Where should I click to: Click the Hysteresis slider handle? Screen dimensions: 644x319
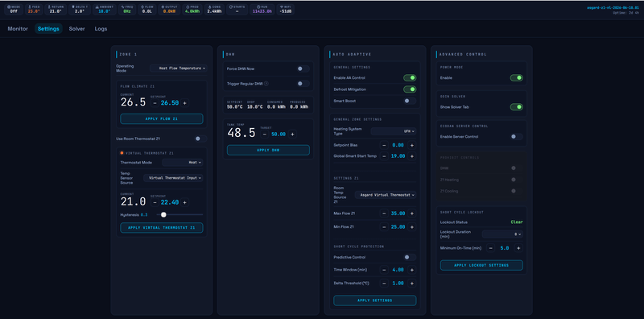click(163, 214)
